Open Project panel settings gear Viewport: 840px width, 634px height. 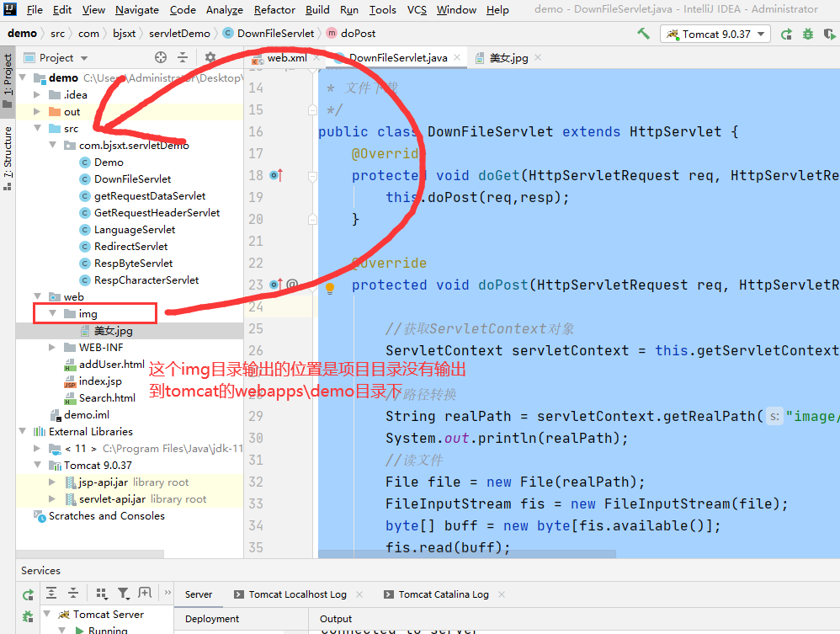click(x=210, y=57)
